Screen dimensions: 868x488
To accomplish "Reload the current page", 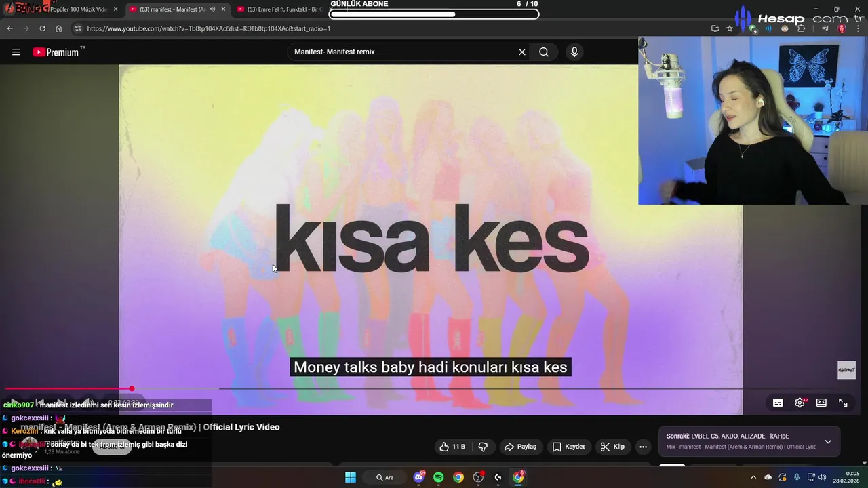I will (x=42, y=28).
